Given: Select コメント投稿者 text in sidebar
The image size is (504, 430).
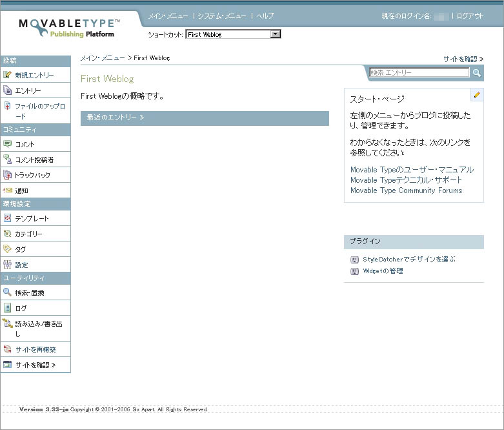Looking at the screenshot, I should [34, 160].
